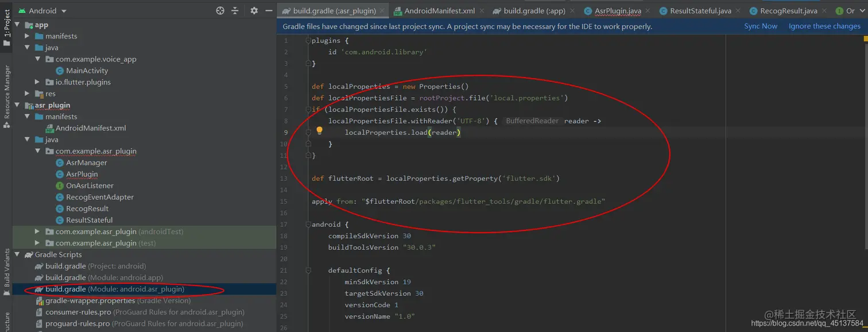Collapse the com.example.voice_app package
Image resolution: width=868 pixels, height=332 pixels.
pos(37,59)
